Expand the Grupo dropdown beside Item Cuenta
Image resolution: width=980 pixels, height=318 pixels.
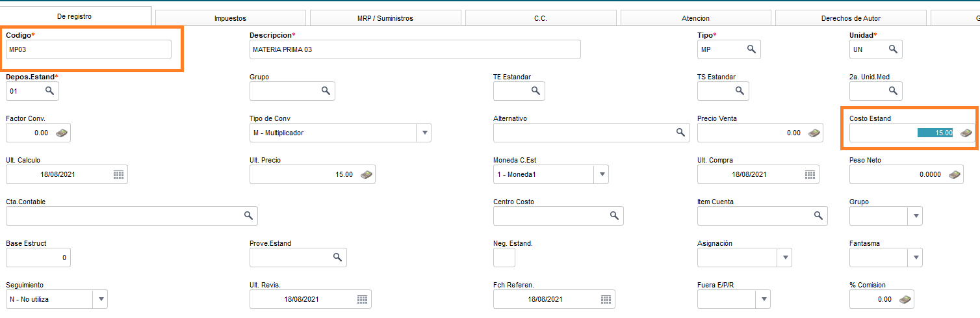[915, 216]
